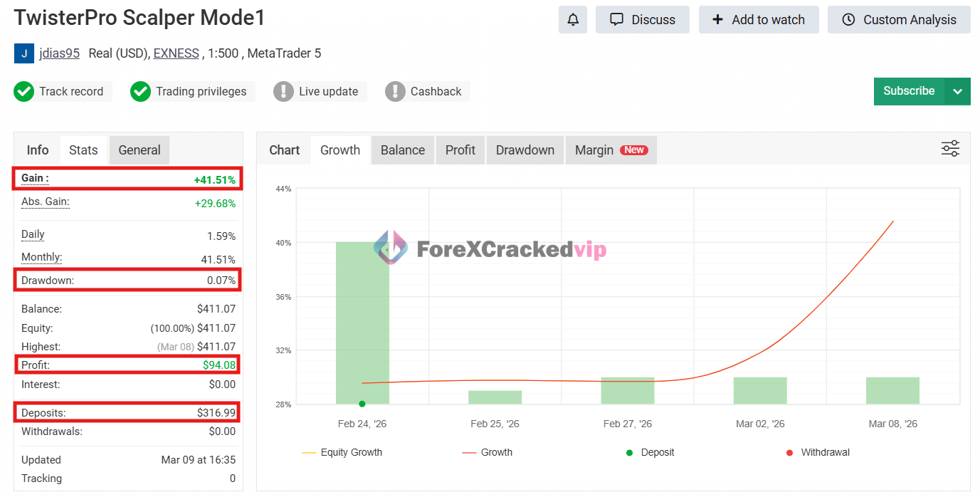Toggle Growth line legend entry

click(x=488, y=452)
